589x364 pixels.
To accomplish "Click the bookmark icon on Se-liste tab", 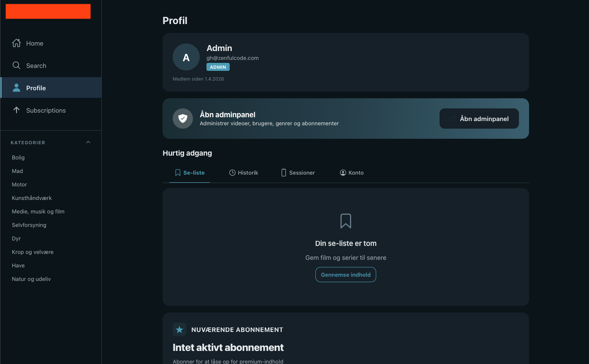I will click(178, 173).
